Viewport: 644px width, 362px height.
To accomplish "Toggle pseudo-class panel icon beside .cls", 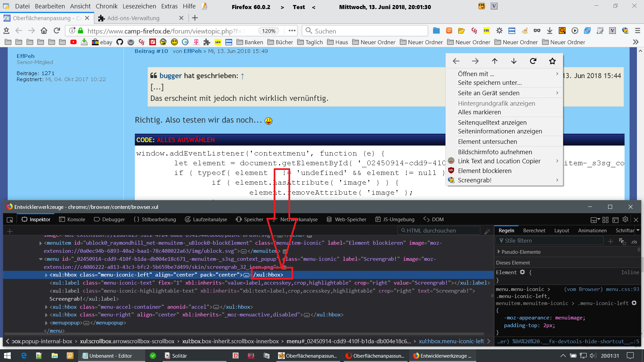I will pos(622,241).
